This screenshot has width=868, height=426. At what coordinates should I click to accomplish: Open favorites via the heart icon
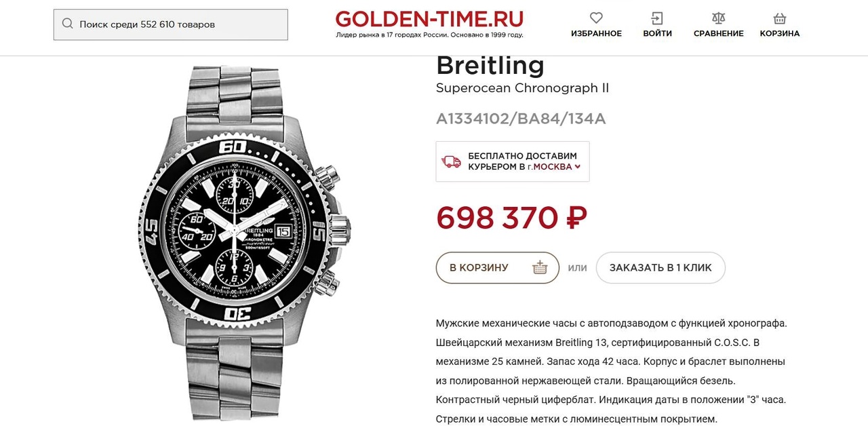point(596,18)
